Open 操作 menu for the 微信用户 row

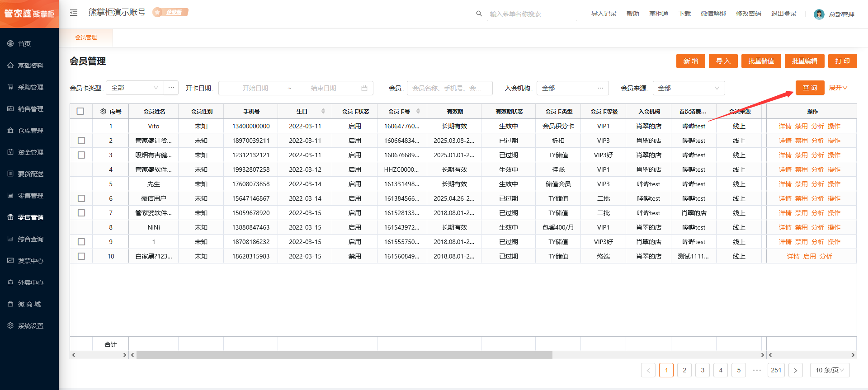(x=834, y=198)
